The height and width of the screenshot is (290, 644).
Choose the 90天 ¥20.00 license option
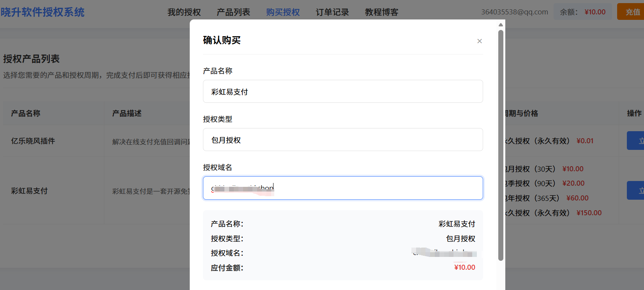tap(545, 183)
